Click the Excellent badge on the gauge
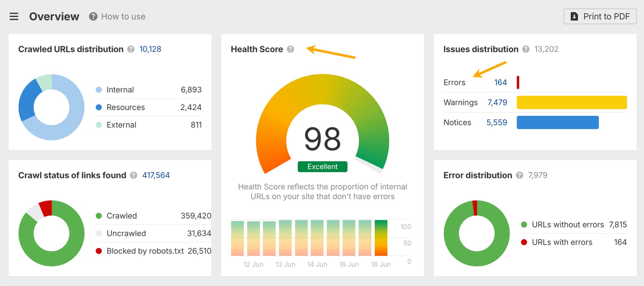The image size is (644, 286). [322, 167]
